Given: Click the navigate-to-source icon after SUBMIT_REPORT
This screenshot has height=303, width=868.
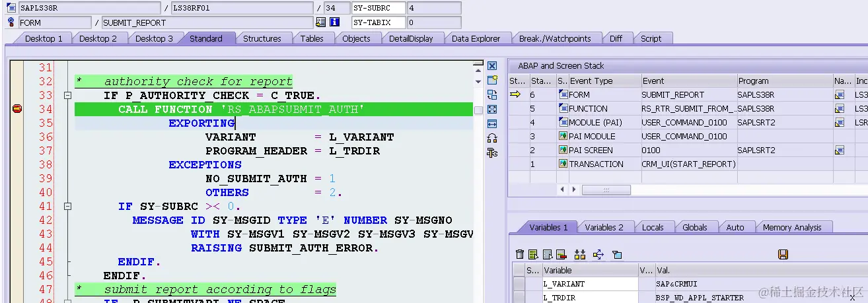Looking at the screenshot, I should click(321, 22).
